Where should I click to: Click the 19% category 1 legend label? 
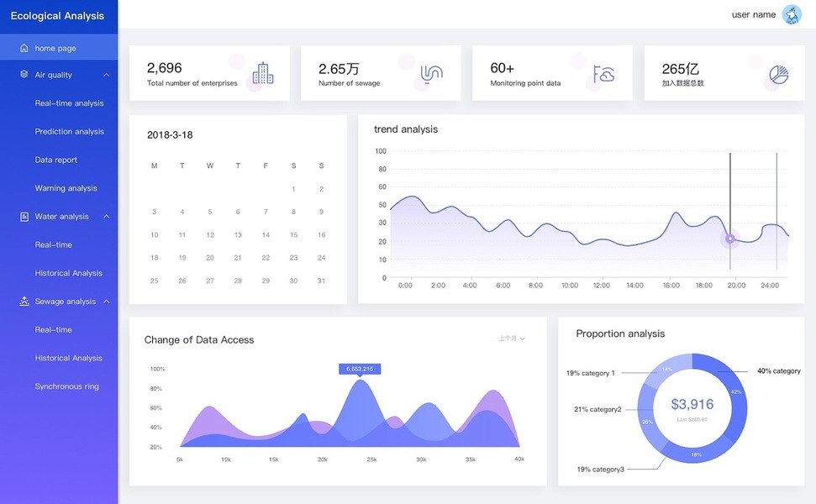[591, 373]
